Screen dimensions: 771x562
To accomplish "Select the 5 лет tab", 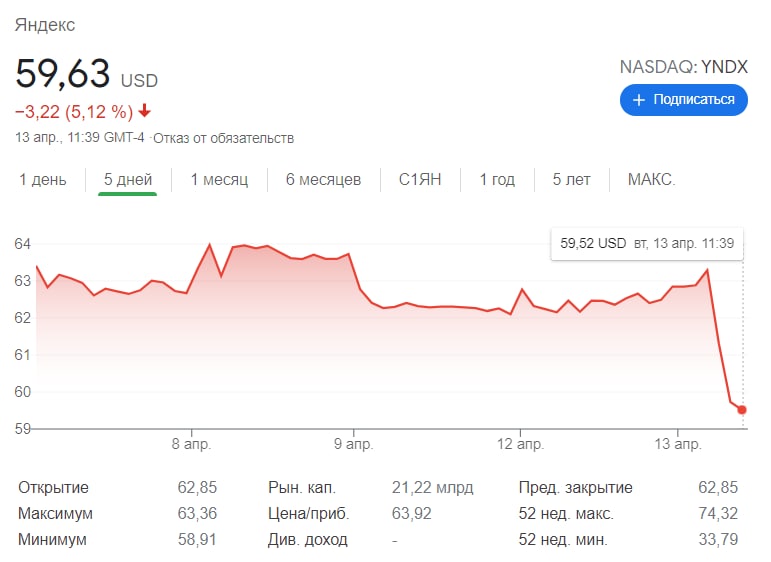I will click(571, 179).
